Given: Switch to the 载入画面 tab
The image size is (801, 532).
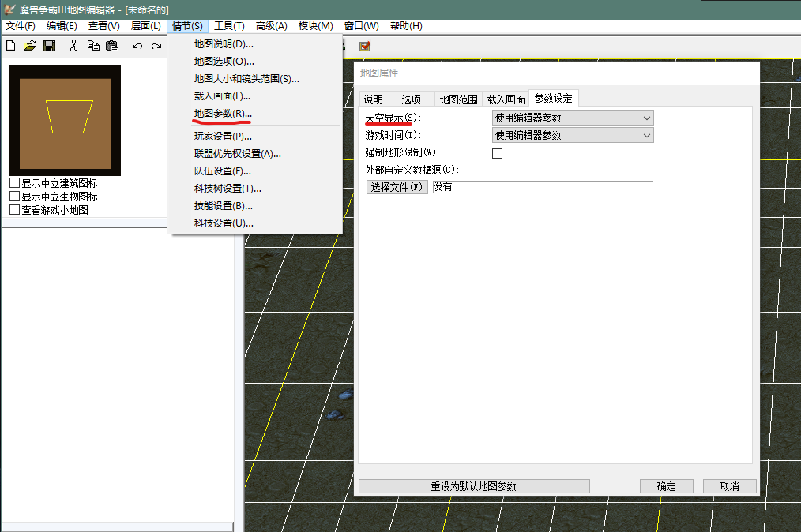Looking at the screenshot, I should click(x=506, y=99).
